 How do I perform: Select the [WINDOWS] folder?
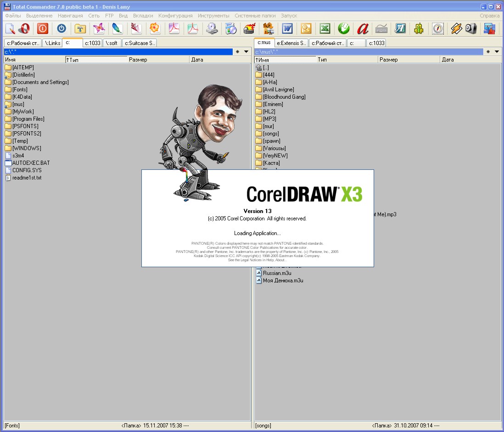23,148
